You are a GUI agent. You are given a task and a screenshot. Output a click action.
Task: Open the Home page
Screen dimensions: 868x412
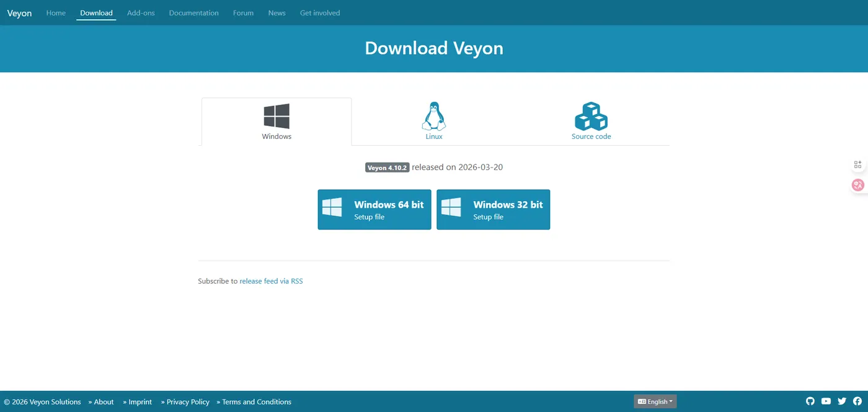click(x=56, y=13)
